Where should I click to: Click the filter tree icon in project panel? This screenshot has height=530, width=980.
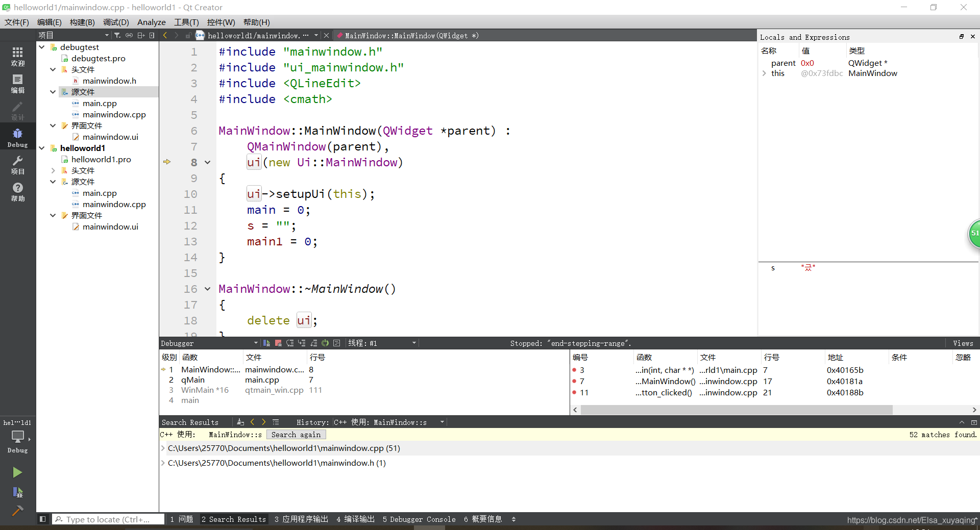pyautogui.click(x=117, y=35)
